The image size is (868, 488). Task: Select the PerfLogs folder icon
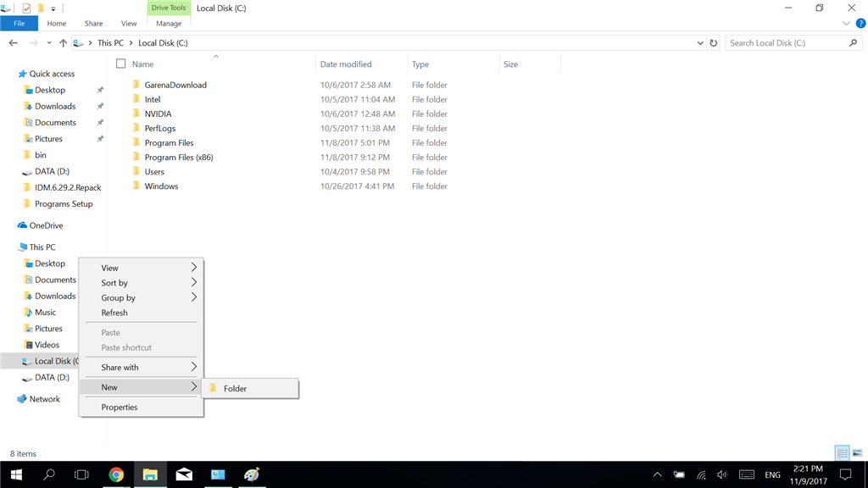point(136,128)
